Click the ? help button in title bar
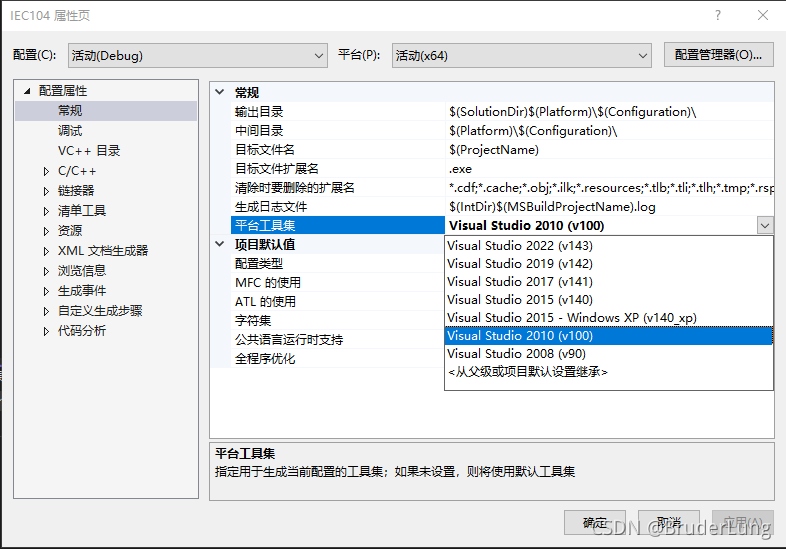786x549 pixels. (x=718, y=16)
